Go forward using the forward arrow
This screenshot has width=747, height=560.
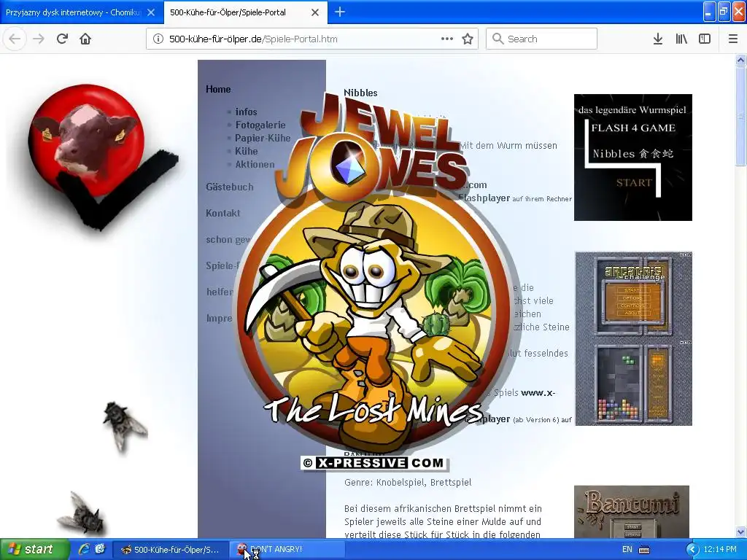39,39
